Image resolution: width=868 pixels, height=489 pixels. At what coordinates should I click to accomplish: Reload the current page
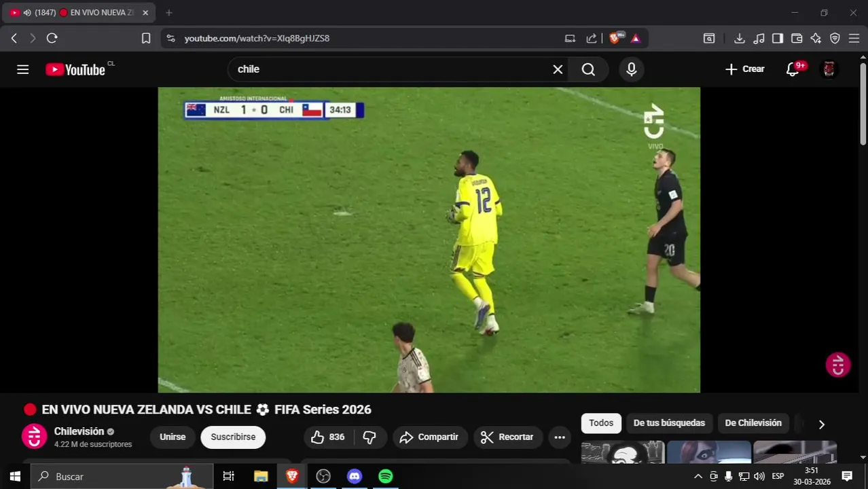click(52, 38)
